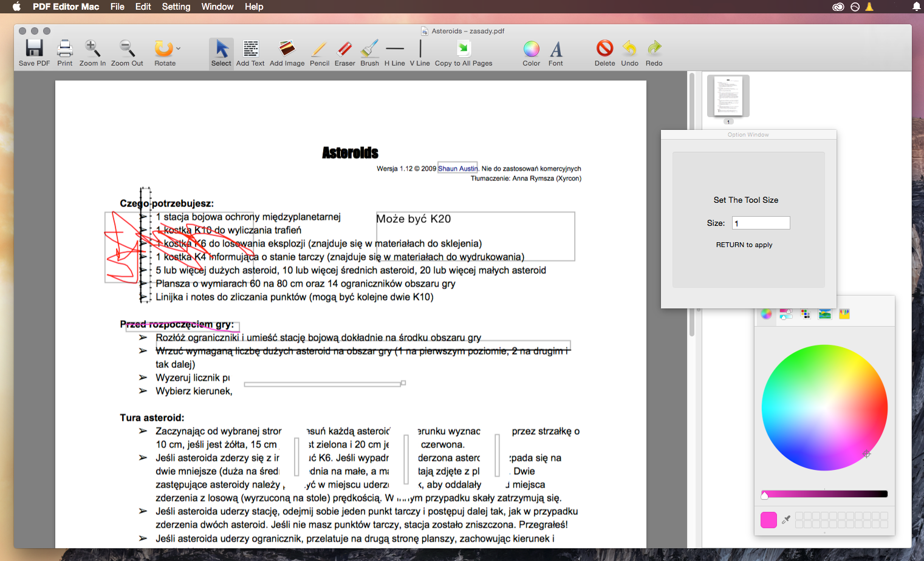The width and height of the screenshot is (924, 561).
Task: Choose the Eraser tool
Action: click(344, 49)
